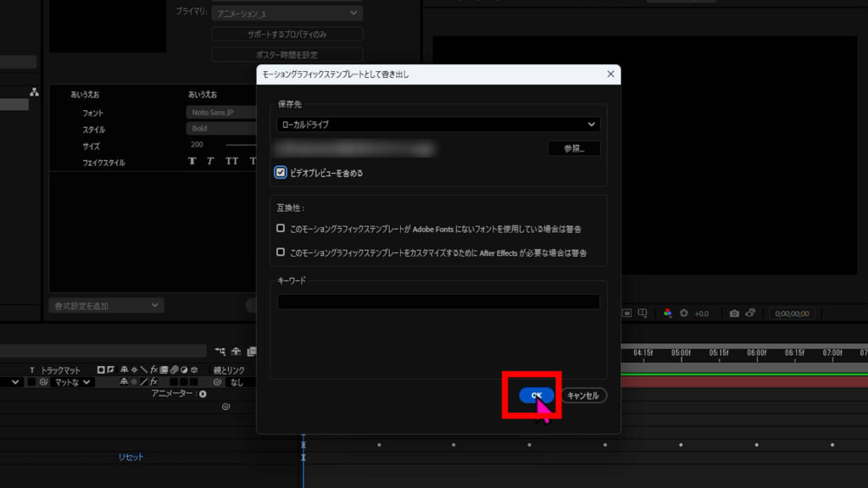This screenshot has width=868, height=488.
Task: Click the faux italic T style icon
Action: 210,161
